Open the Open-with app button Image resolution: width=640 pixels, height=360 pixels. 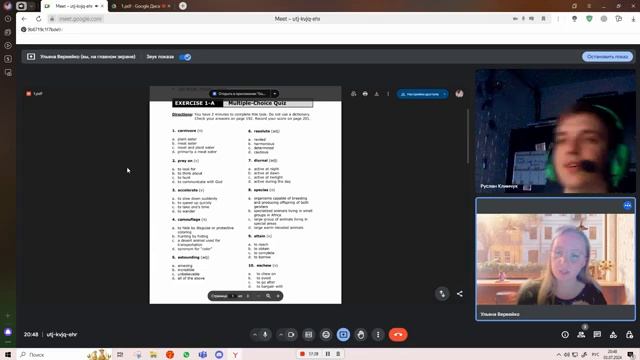(240, 93)
